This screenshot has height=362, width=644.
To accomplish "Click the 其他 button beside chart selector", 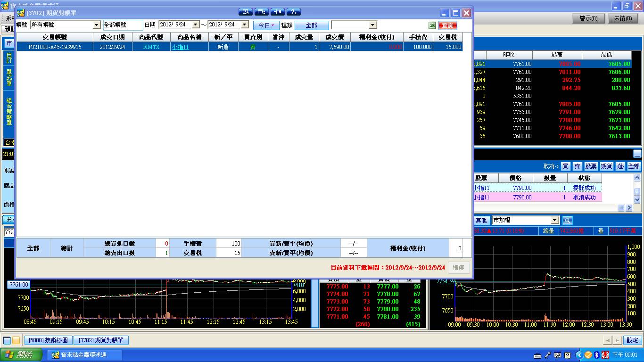I will (x=481, y=220).
